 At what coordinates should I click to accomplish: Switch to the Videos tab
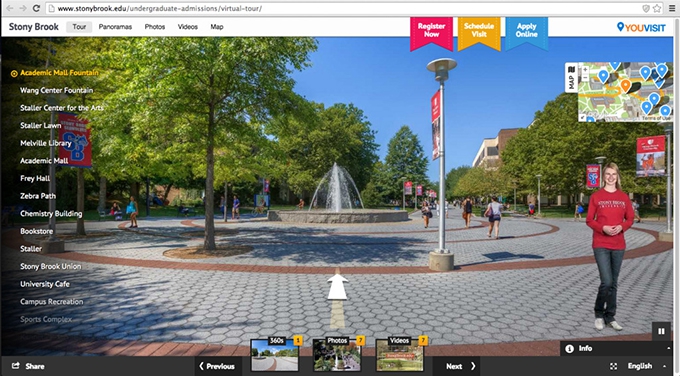click(187, 27)
